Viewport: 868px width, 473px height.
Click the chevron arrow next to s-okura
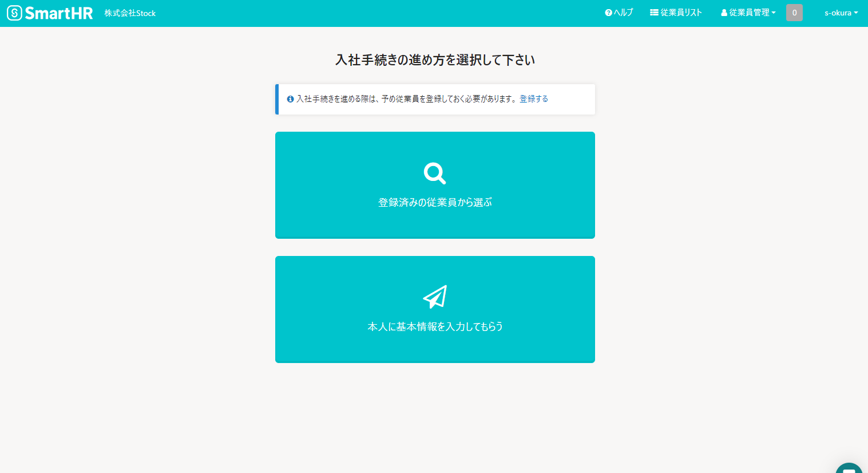pos(855,12)
